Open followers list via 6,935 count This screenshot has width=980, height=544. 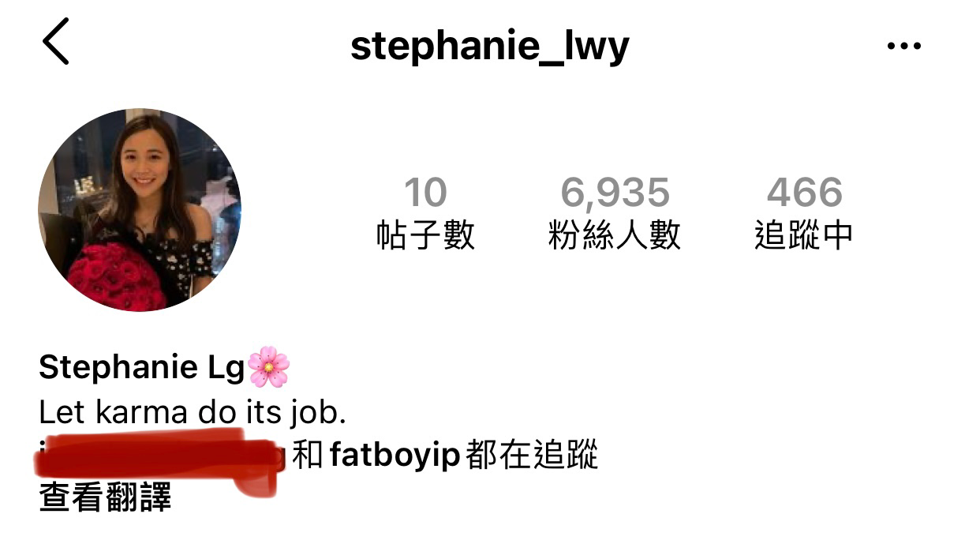[x=615, y=193]
